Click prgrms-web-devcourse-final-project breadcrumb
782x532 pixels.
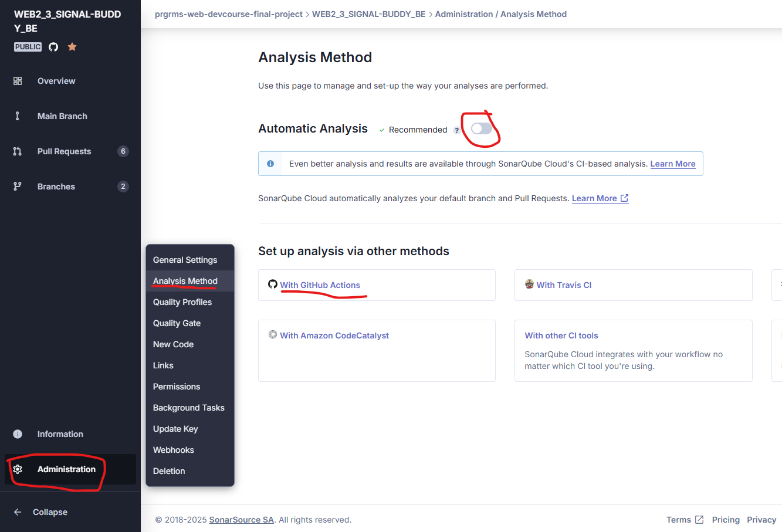click(229, 14)
